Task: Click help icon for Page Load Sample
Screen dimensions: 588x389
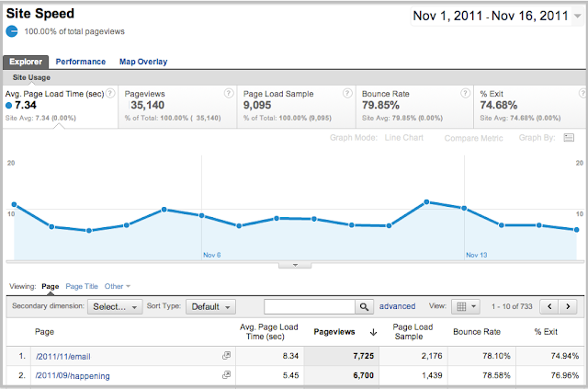Action: [347, 94]
